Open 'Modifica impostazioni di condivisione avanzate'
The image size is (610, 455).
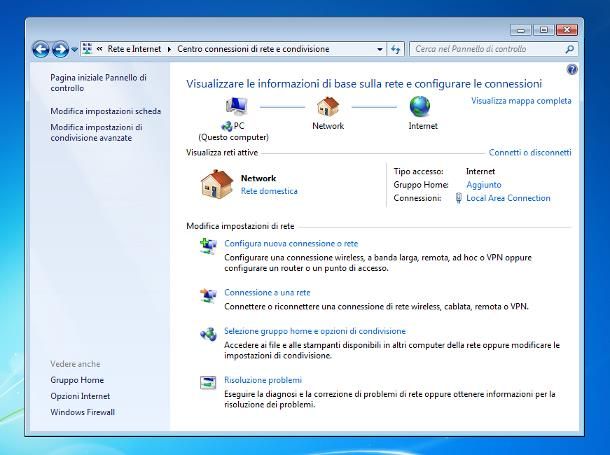tap(96, 133)
